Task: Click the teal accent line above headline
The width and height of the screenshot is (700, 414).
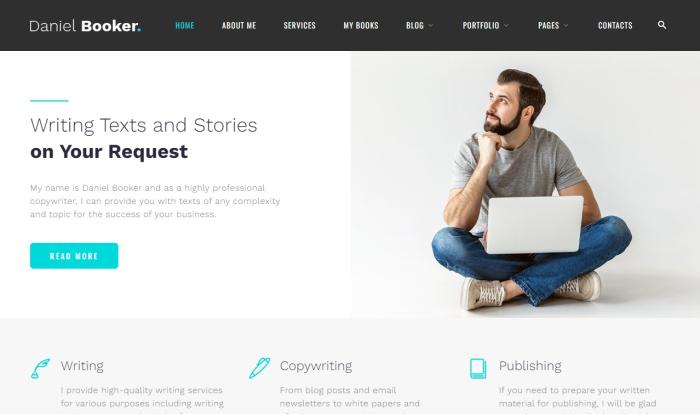Action: tap(49, 101)
